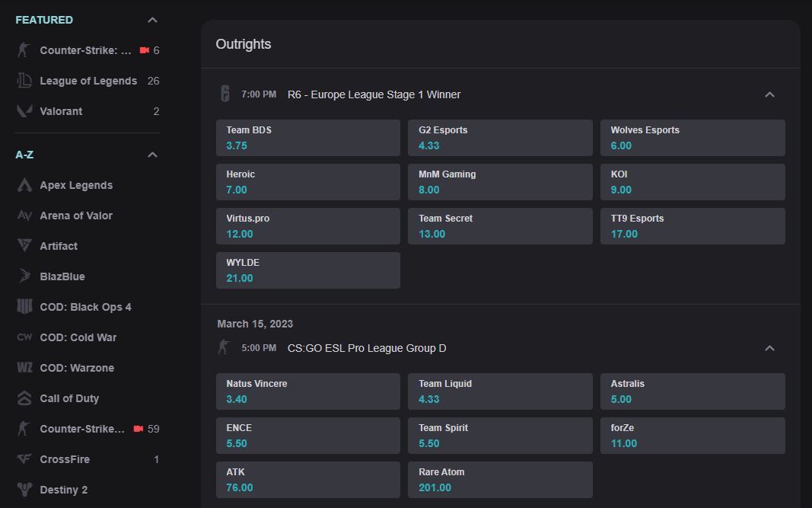Collapse the R6 Europe League Stage 1 market

pos(769,94)
